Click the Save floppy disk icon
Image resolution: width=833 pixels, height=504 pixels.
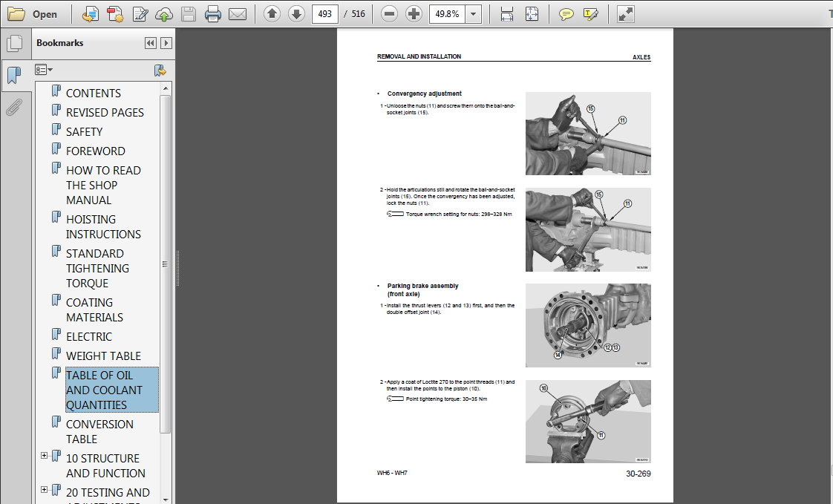tap(189, 14)
